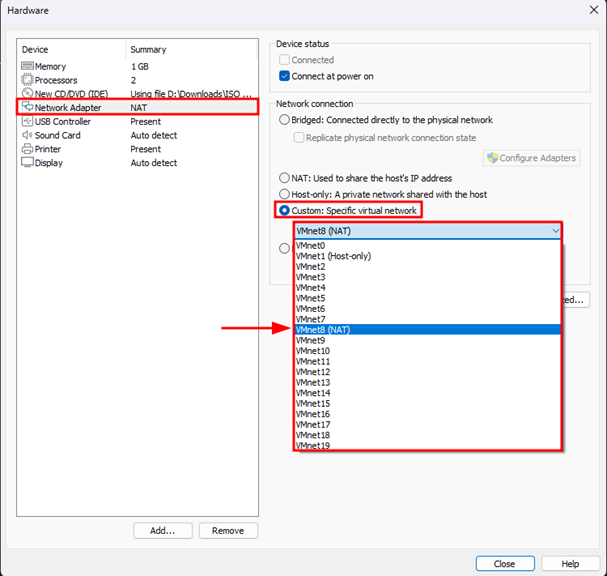Viewport: 607px width, 576px height.
Task: Click the Device column header
Action: [71, 50]
